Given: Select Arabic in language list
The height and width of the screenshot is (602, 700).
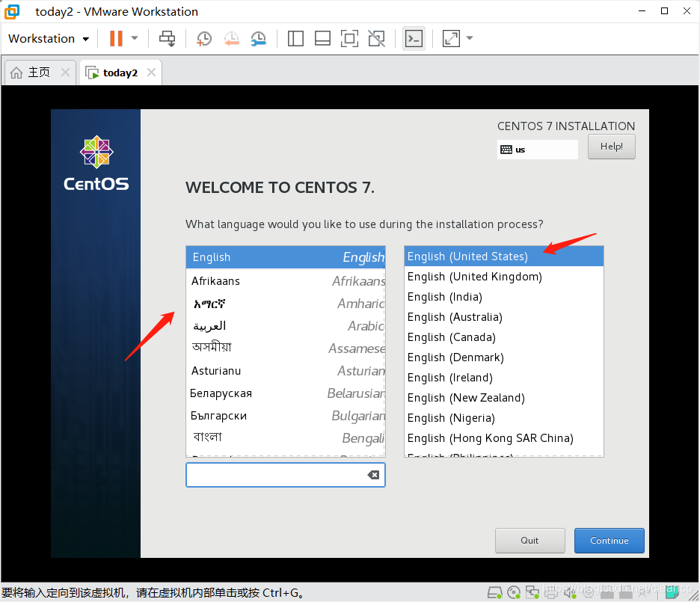Looking at the screenshot, I should point(286,326).
